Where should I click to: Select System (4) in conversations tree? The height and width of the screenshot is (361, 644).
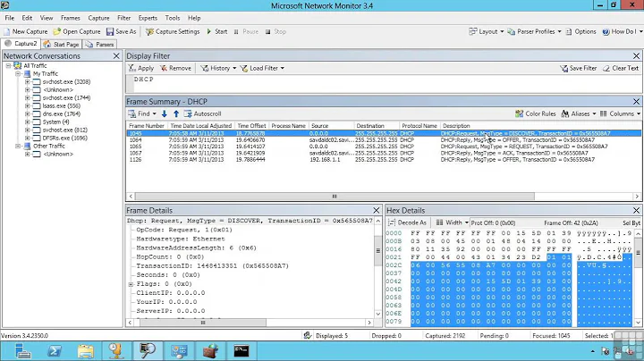(55, 122)
